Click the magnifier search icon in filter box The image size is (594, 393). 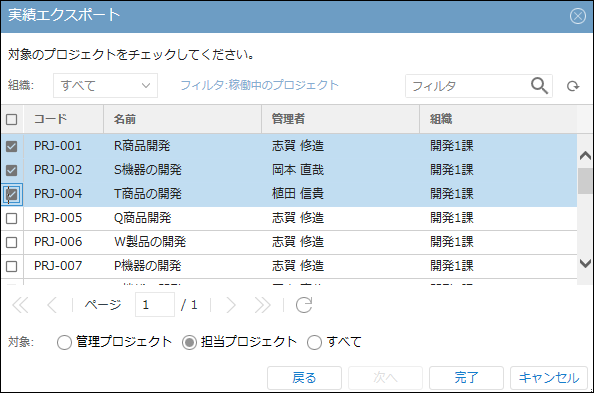539,86
